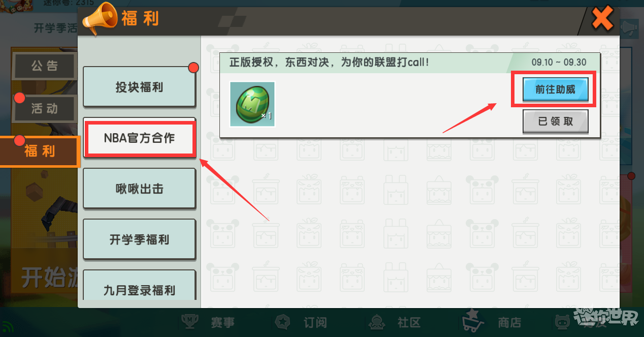Click the blue 前往助威 button

(x=555, y=89)
